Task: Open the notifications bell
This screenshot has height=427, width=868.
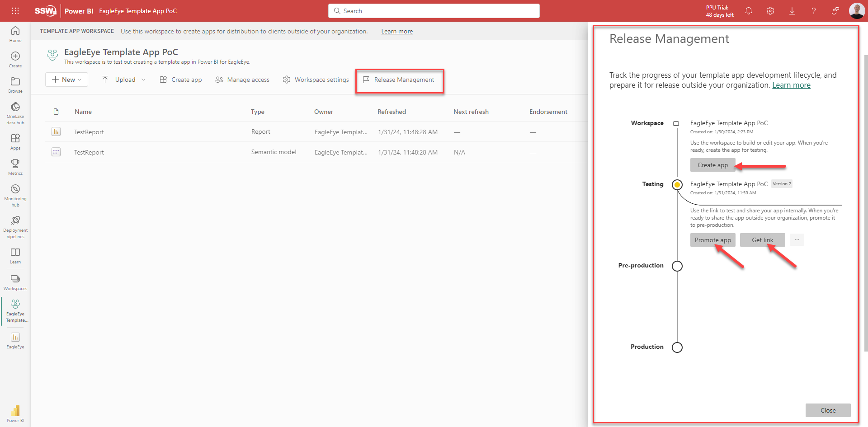Action: (x=749, y=11)
